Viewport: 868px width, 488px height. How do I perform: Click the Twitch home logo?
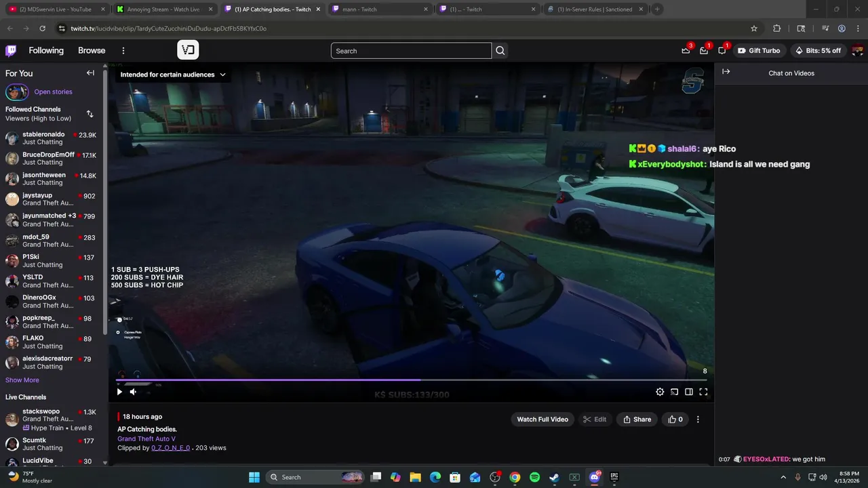[x=12, y=51]
